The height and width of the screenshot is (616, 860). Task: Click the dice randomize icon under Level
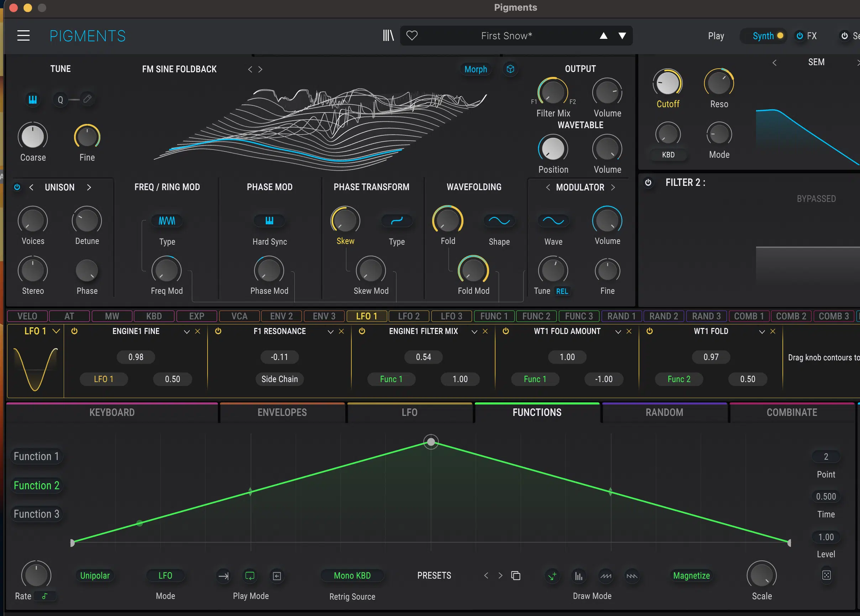tap(826, 575)
